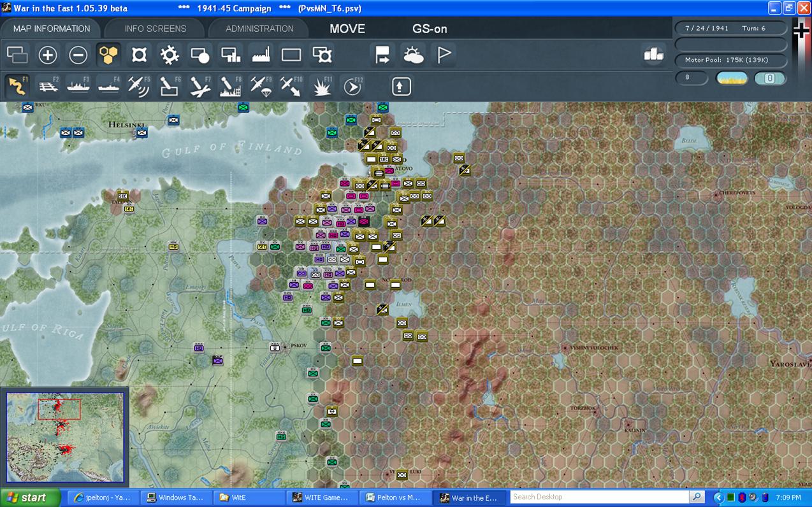Screen dimensions: 812x507
Task: Open the ADMINISTRATION tab
Action: 259,29
